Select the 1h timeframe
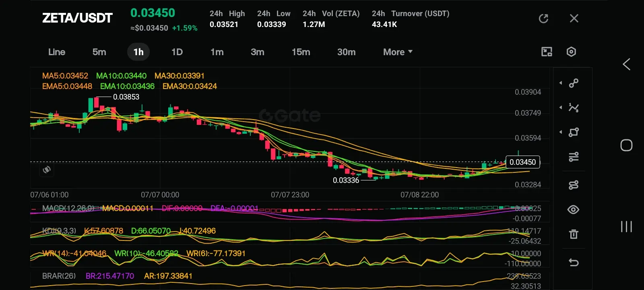The height and width of the screenshot is (290, 644). coord(138,52)
